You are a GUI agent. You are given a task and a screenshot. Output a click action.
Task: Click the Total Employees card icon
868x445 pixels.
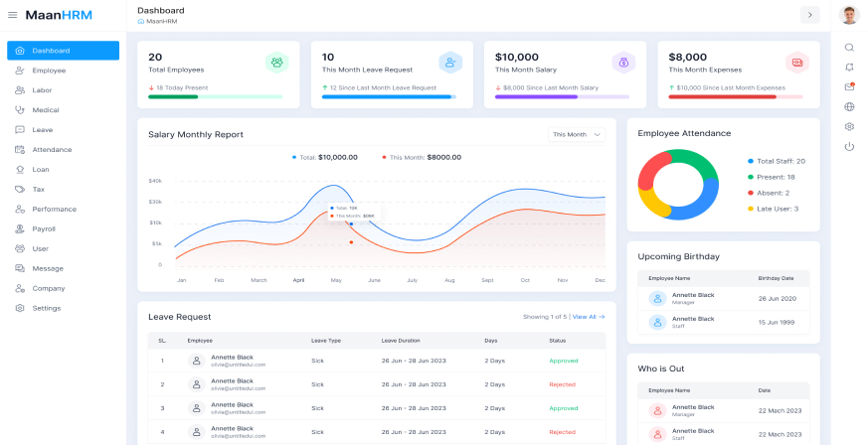(276, 63)
